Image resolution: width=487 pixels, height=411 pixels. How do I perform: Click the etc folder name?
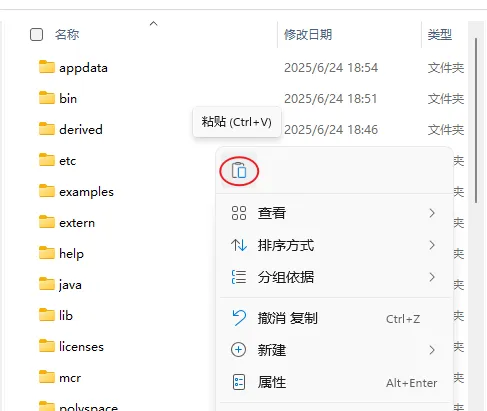[x=68, y=161]
